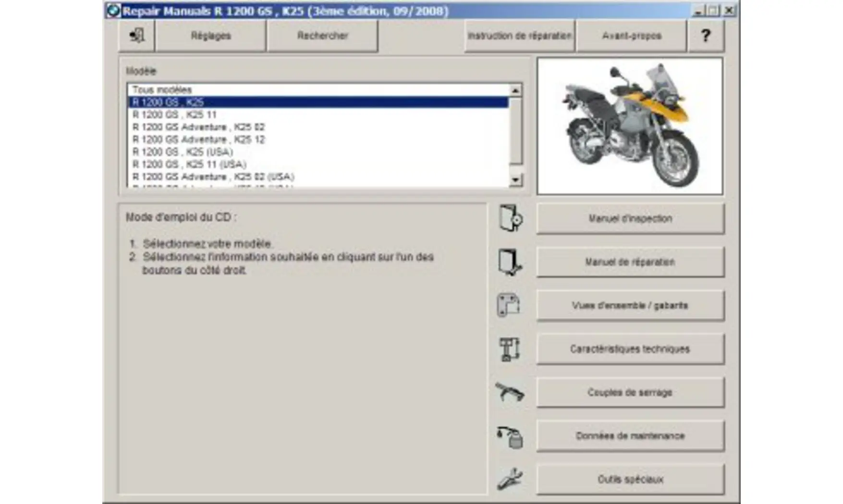Click the repair manual book icon
843x504 pixels.
pos(510,262)
